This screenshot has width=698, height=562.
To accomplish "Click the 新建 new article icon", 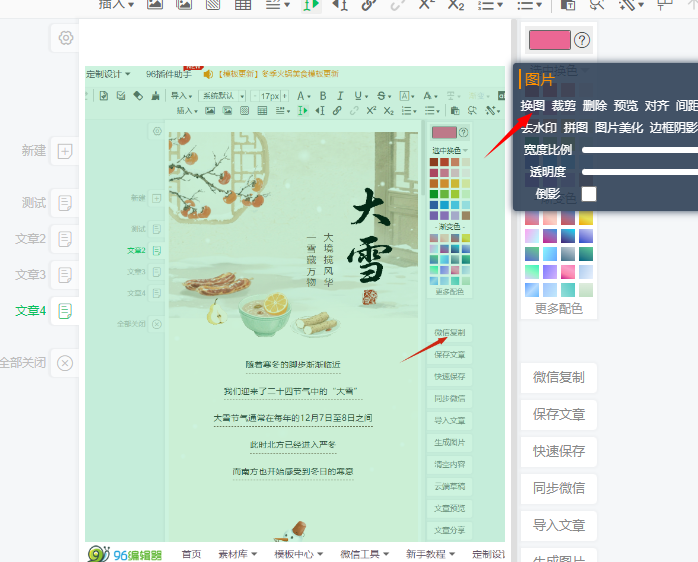I will (65, 151).
